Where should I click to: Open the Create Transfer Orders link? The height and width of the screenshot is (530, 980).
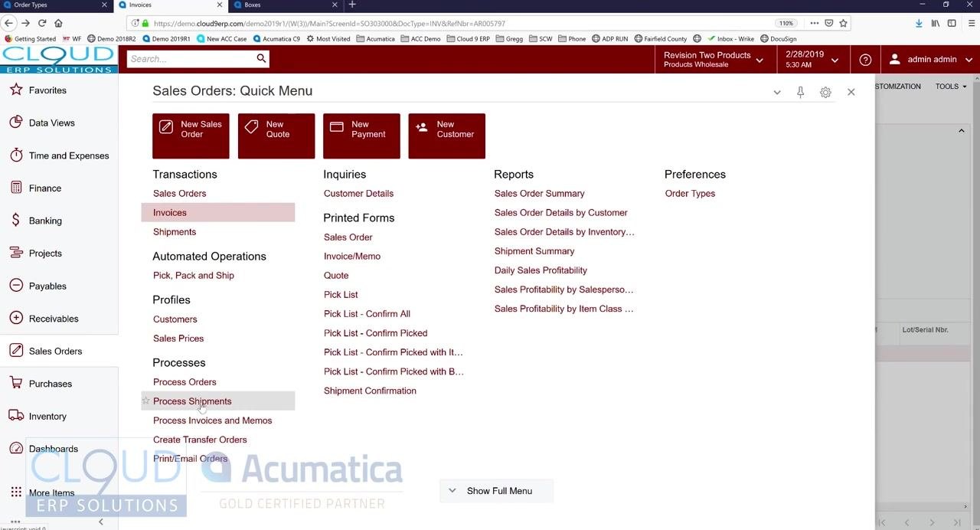click(200, 440)
